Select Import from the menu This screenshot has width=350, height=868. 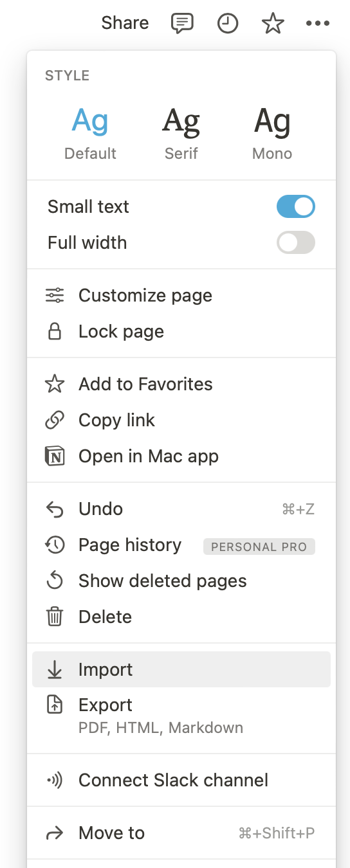pos(181,669)
